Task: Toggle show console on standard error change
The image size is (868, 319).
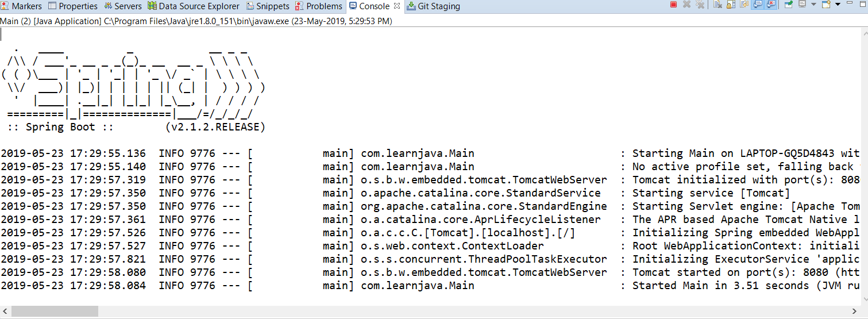Action: (771, 5)
